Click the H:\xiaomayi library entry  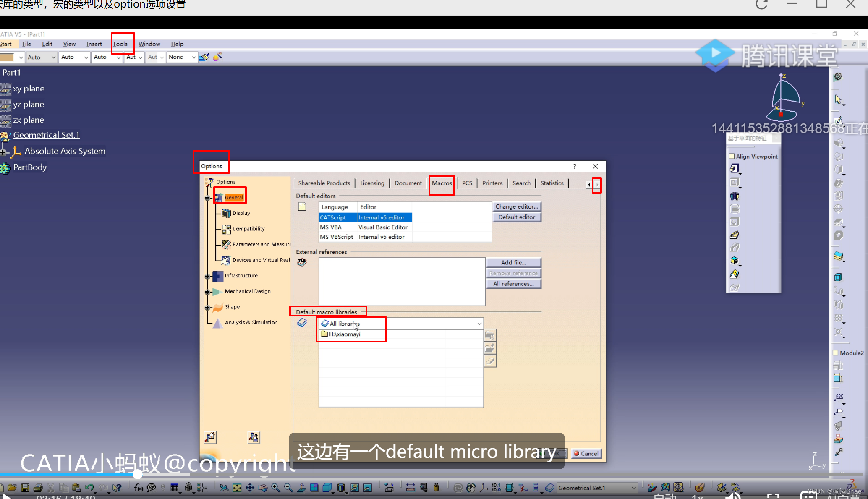tap(345, 334)
